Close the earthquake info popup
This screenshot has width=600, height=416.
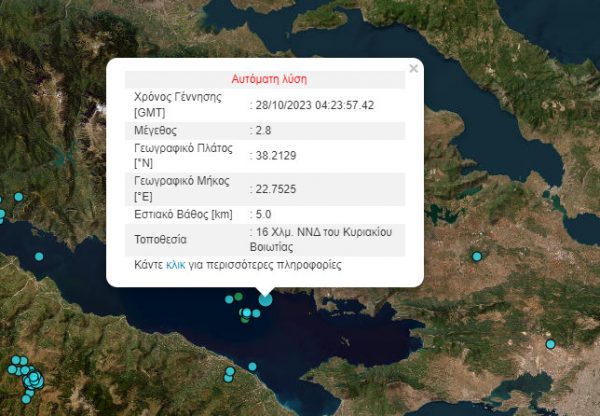click(413, 69)
